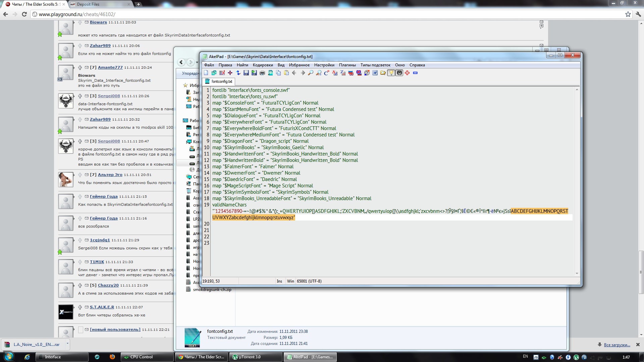This screenshot has height=362, width=644.
Task: Open the Кодировки menu
Action: pyautogui.click(x=263, y=65)
